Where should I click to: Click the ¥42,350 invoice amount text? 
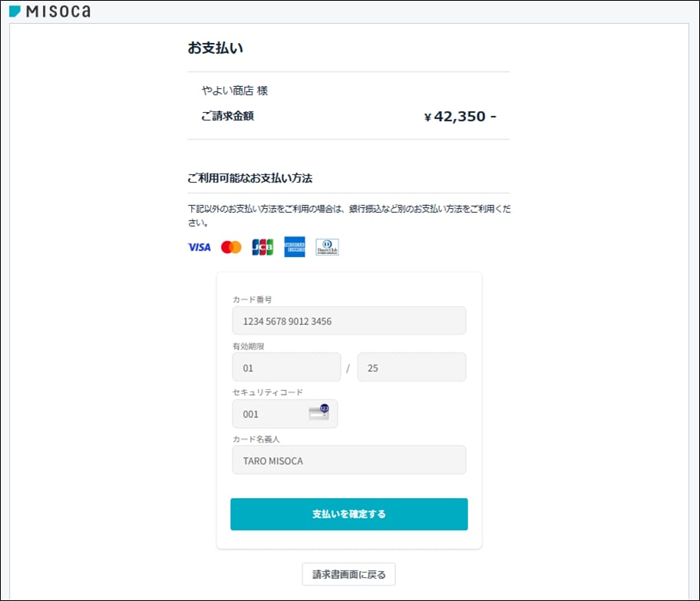coord(460,117)
